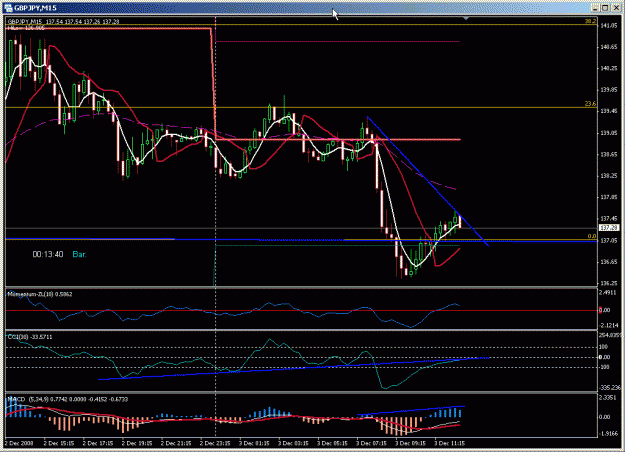The width and height of the screenshot is (625, 452).
Task: Maximize the GBPJPY chart window
Action: [605, 8]
